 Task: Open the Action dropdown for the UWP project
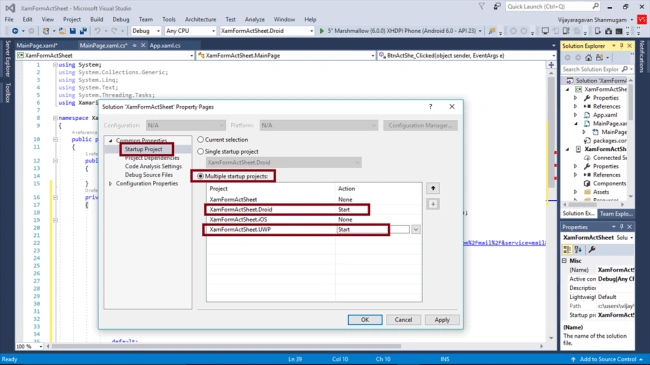(416, 229)
